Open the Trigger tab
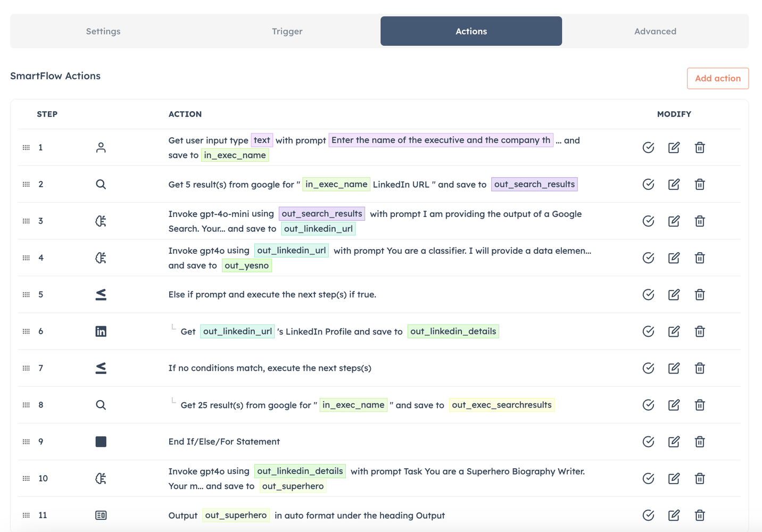Image resolution: width=762 pixels, height=532 pixels. point(287,31)
